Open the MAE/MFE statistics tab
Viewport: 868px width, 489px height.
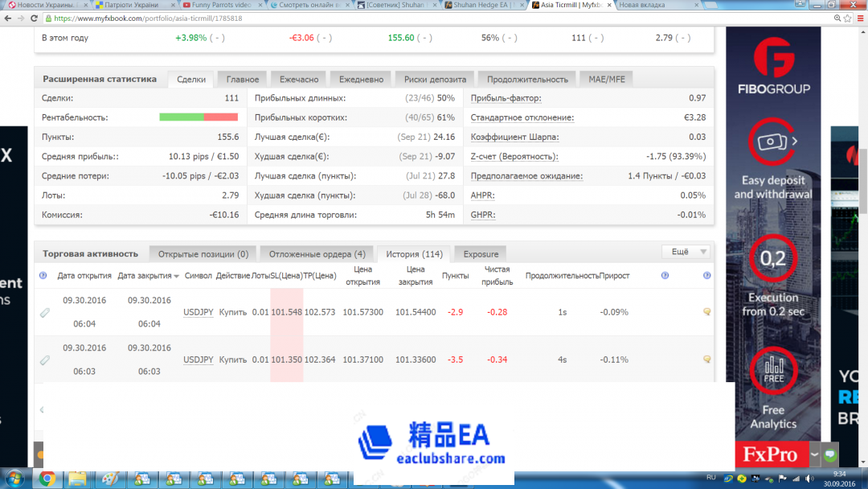pos(607,79)
